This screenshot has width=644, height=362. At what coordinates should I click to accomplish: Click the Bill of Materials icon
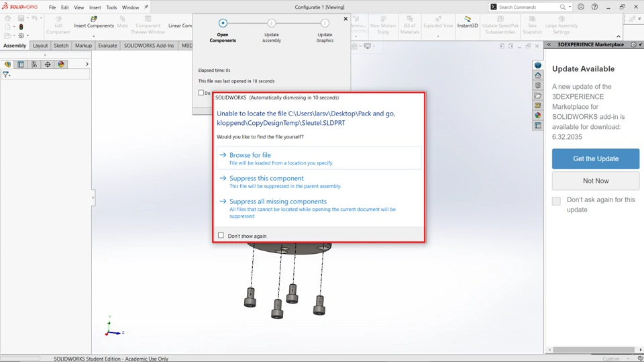409,19
